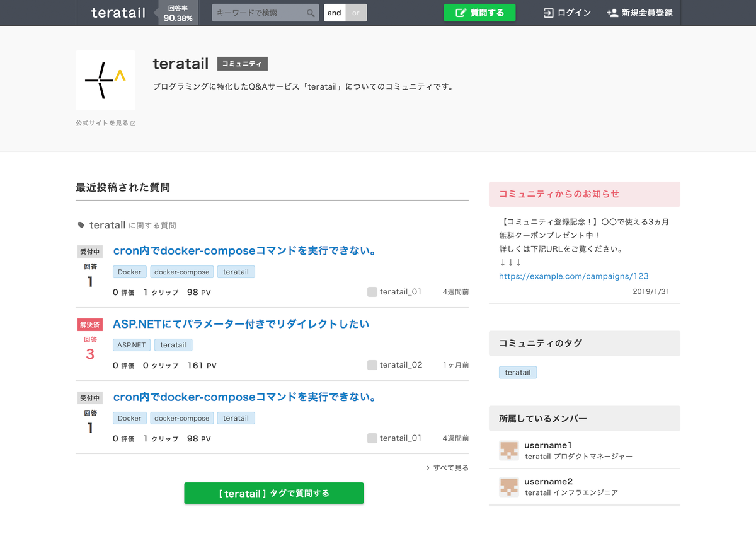Viewport: 756px width, 536px height.
Task: Click the login arrow icon
Action: [x=549, y=13]
